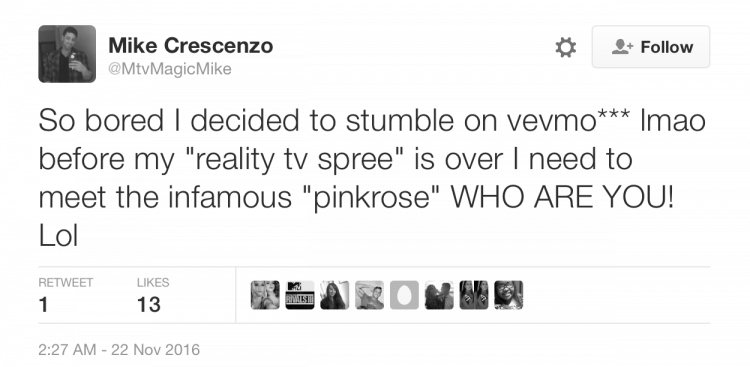Select the duplicated woman with sash avatar
The width and height of the screenshot is (750, 367).
(474, 295)
